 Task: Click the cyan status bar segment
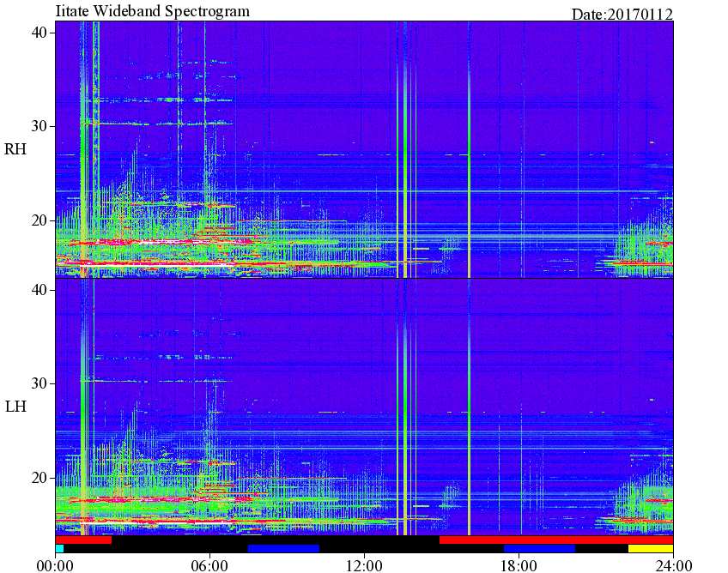59,548
